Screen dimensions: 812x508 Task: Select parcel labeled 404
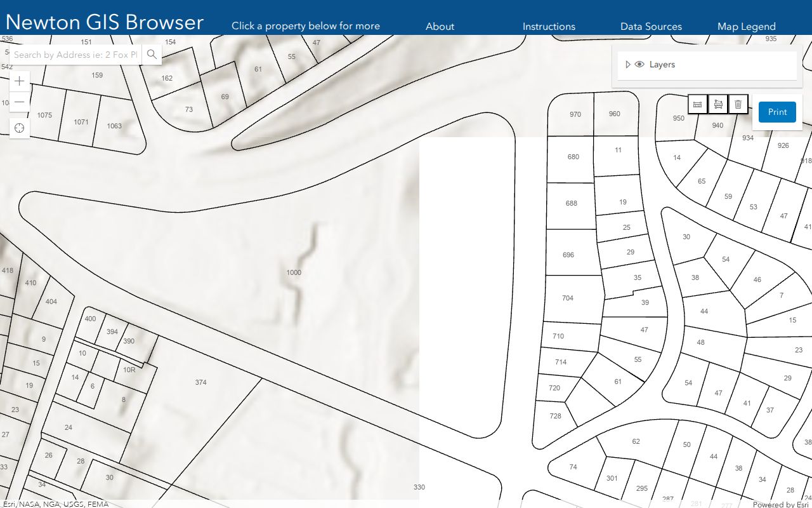pyautogui.click(x=51, y=302)
